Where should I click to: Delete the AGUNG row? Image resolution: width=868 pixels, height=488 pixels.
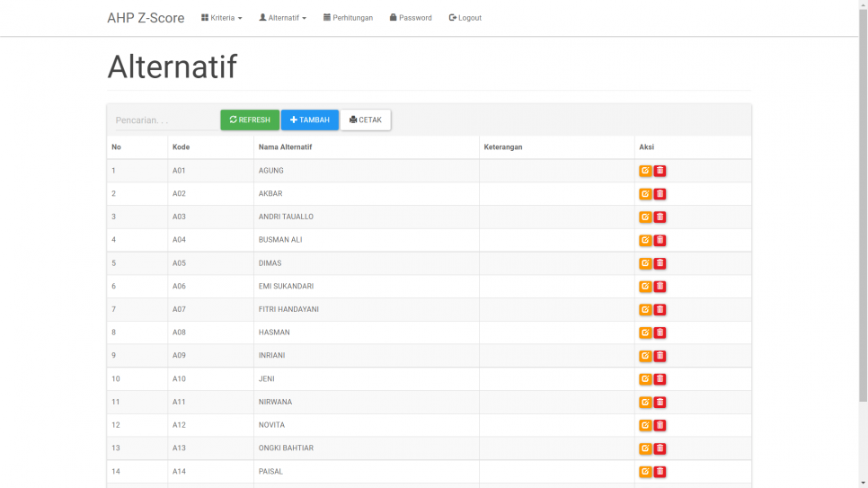tap(660, 171)
